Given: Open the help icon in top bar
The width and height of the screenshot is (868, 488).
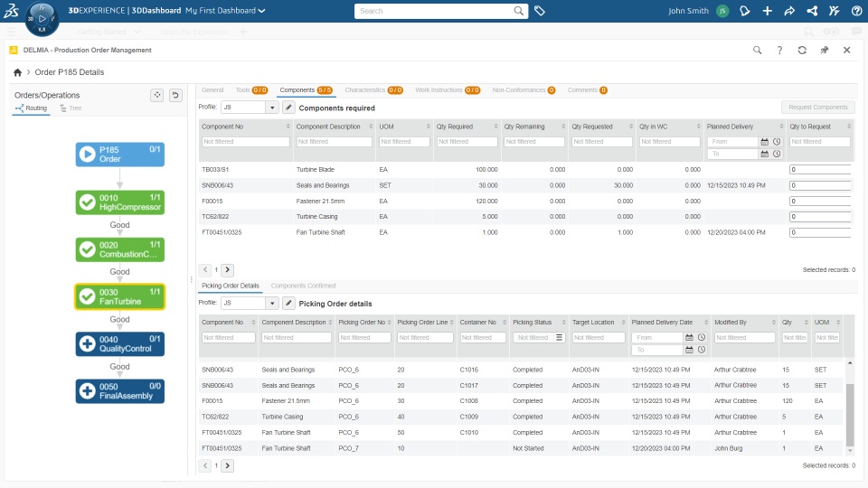Looking at the screenshot, I should coord(856,11).
